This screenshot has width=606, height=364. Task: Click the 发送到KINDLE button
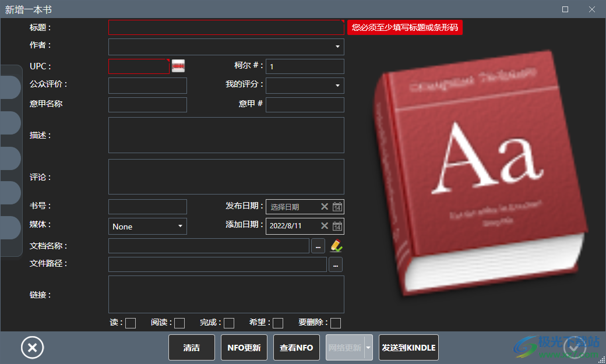[408, 347]
